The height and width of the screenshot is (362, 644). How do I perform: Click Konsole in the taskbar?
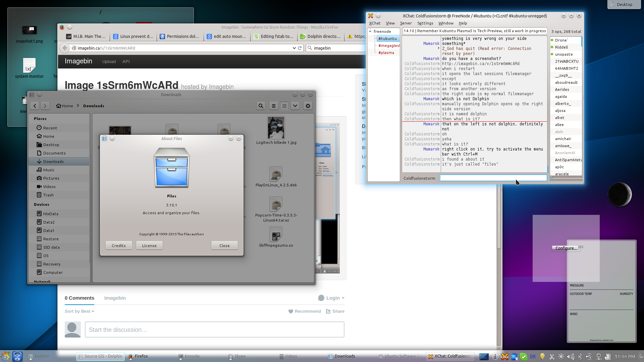click(x=189, y=356)
